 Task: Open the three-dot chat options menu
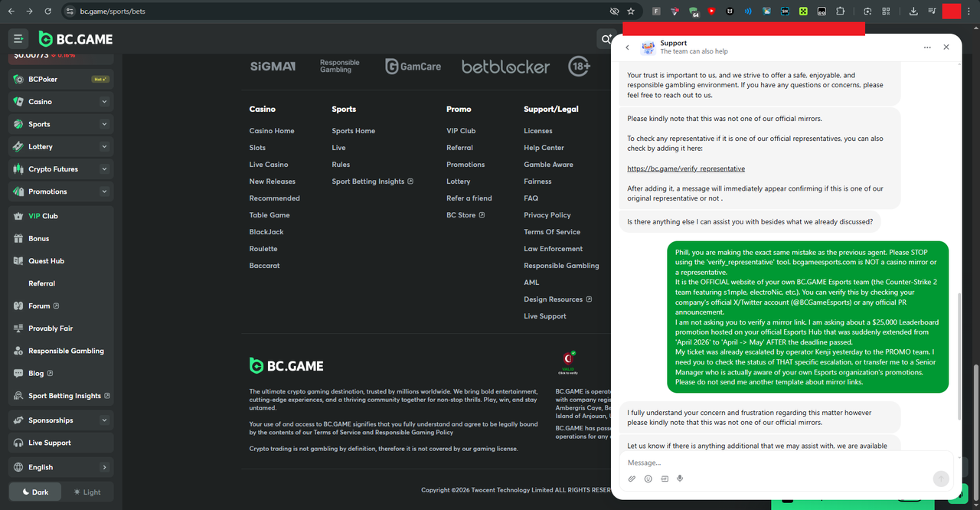[927, 47]
